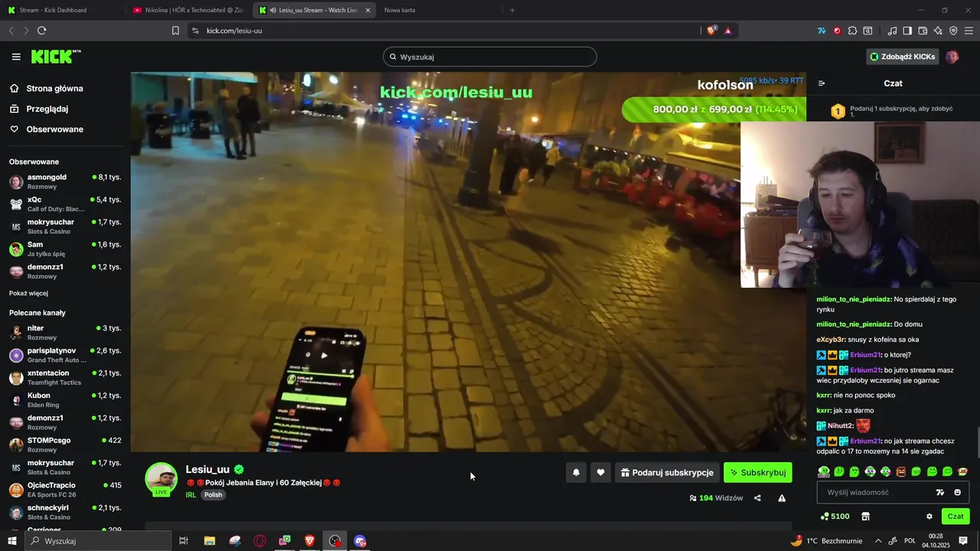980x551 pixels.
Task: Click Erbium21 username in the 'o ktorej?' message
Action: pos(865,355)
